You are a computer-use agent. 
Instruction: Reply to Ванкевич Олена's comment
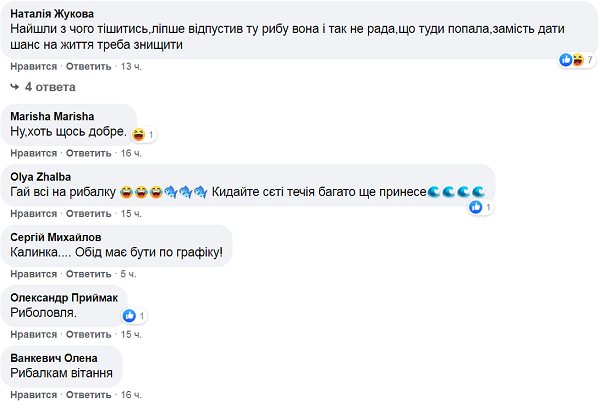[x=88, y=395]
